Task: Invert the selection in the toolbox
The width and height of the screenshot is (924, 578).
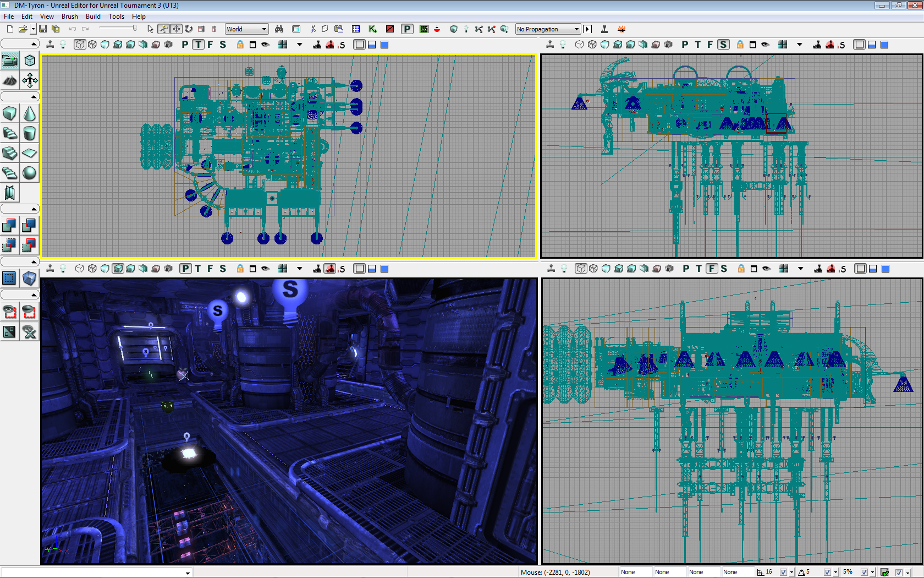Action: pos(10,332)
